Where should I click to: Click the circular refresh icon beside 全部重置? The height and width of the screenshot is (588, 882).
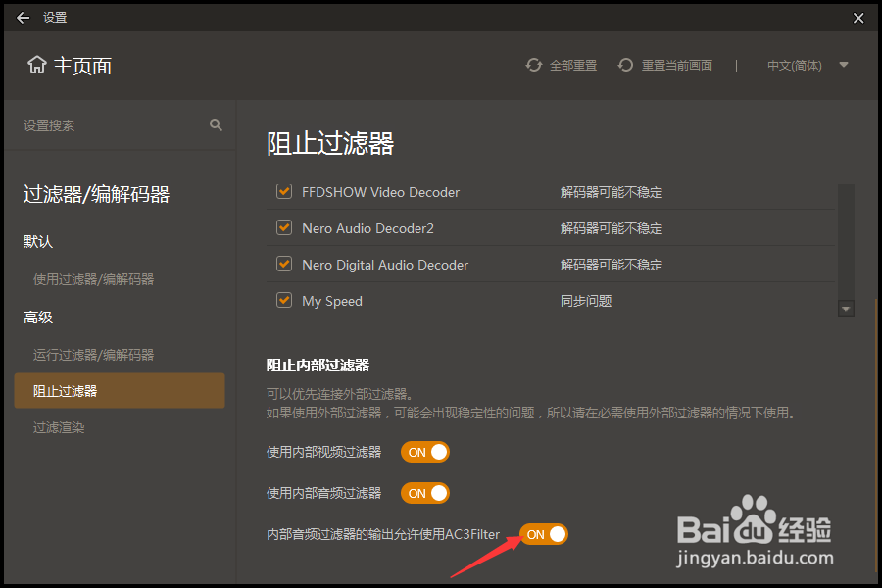(534, 64)
